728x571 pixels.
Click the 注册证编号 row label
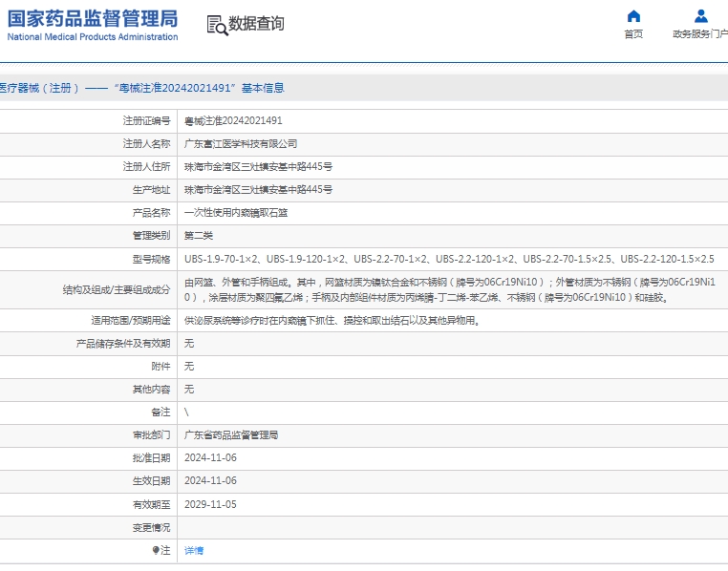pyautogui.click(x=146, y=121)
